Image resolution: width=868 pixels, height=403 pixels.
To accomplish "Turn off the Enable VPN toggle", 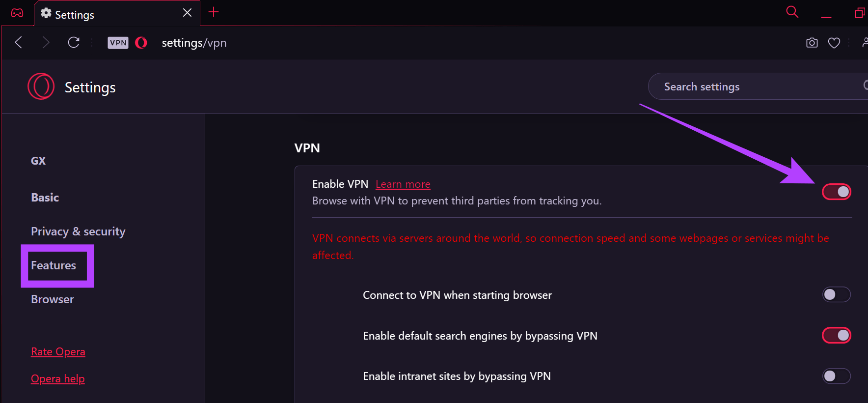I will (837, 192).
